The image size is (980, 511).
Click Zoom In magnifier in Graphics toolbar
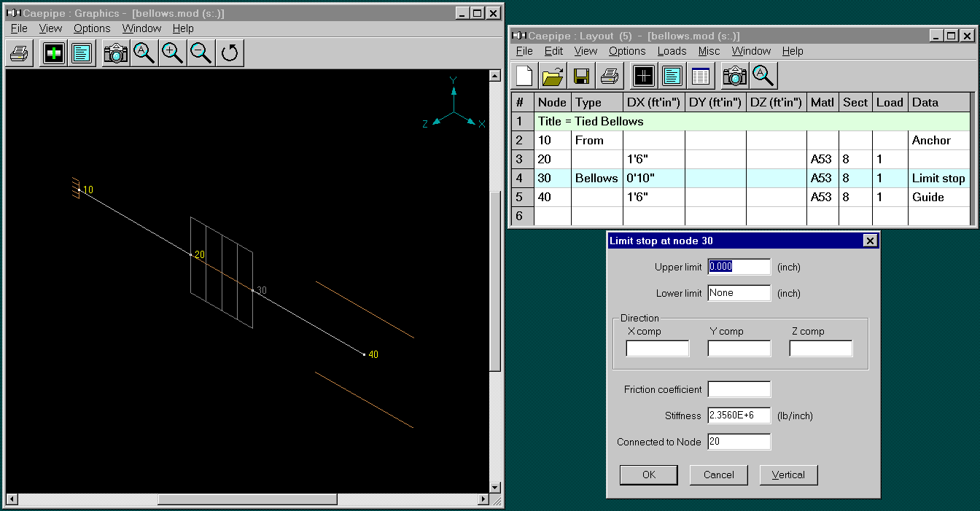pos(172,53)
